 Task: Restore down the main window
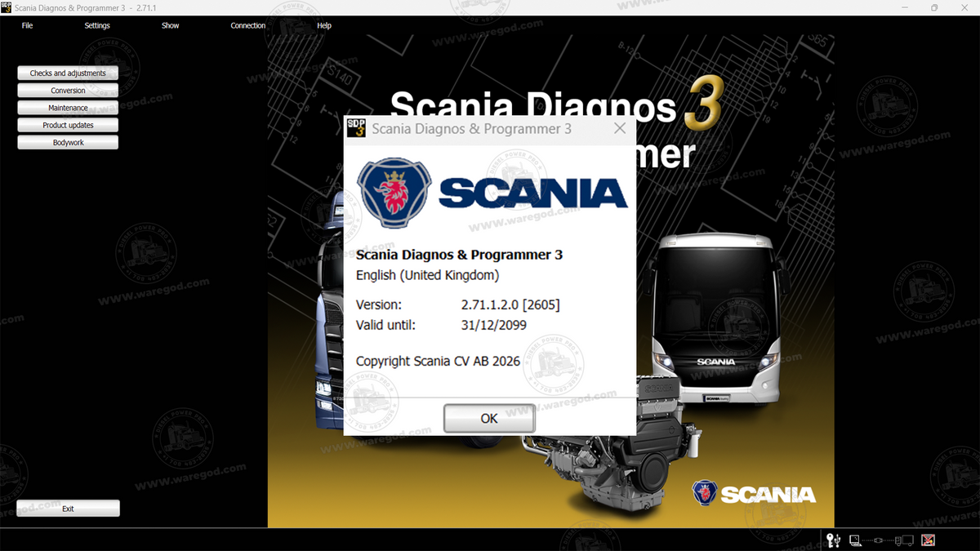934,7
